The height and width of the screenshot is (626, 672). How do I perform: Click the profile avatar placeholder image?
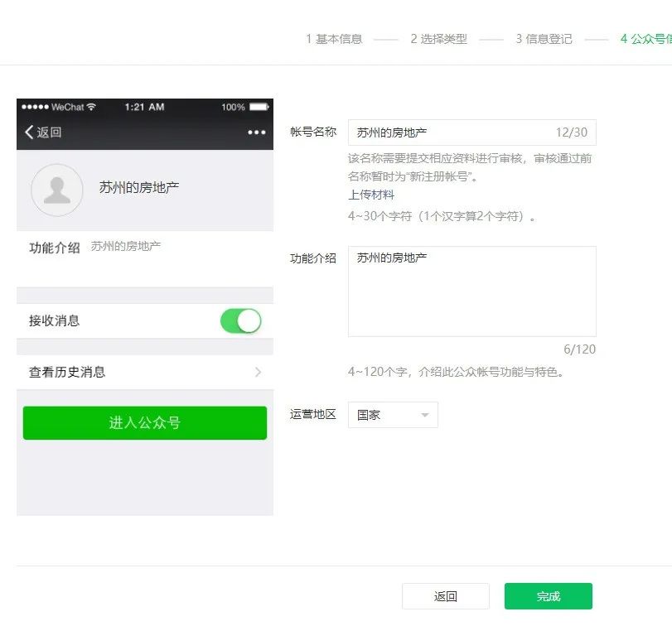click(x=57, y=190)
